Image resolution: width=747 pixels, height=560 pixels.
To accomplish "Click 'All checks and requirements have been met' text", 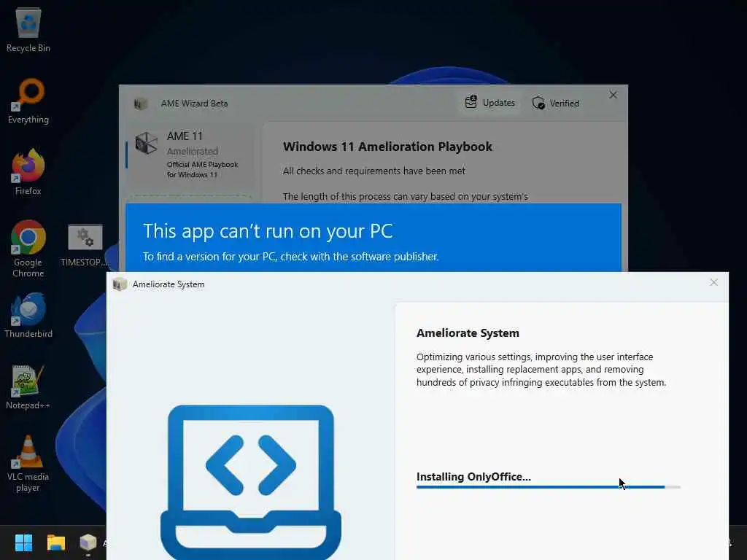I will [x=374, y=171].
